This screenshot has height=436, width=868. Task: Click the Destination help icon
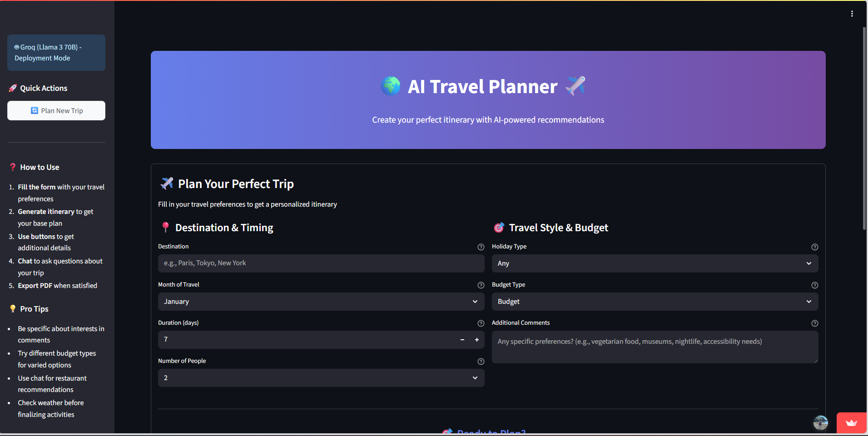tap(481, 247)
